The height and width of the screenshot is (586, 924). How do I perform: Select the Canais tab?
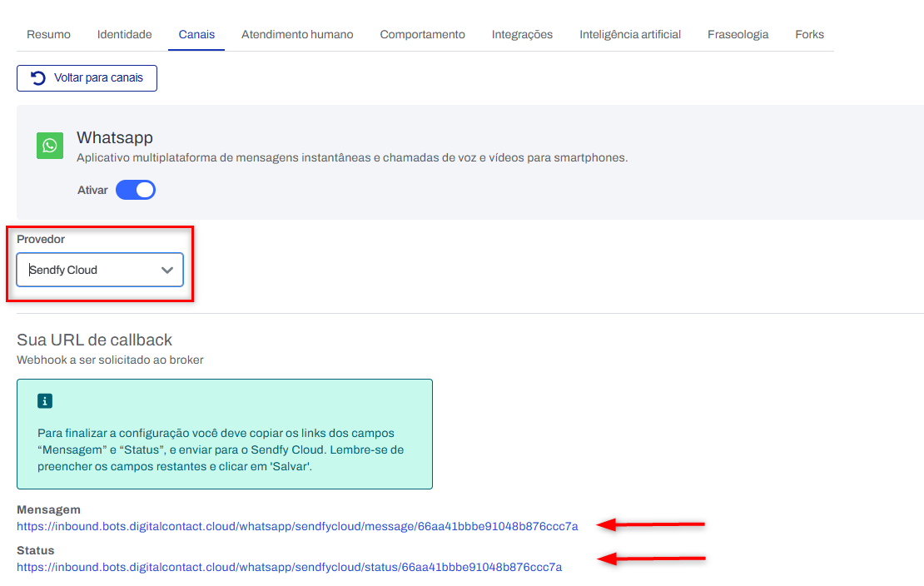click(196, 34)
